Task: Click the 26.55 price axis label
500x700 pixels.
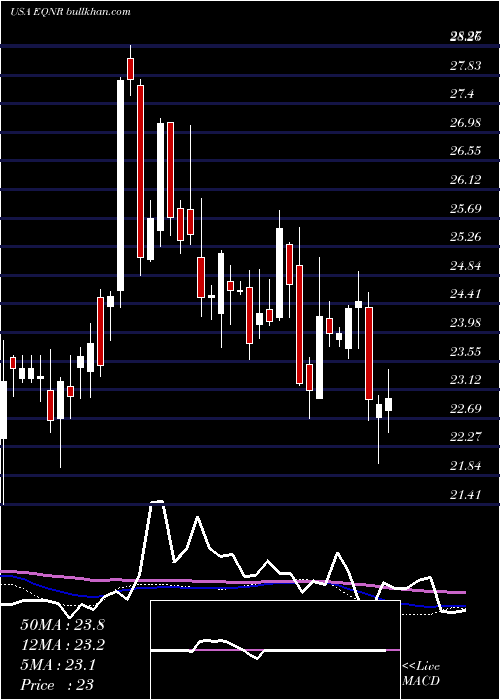Action: coord(466,151)
